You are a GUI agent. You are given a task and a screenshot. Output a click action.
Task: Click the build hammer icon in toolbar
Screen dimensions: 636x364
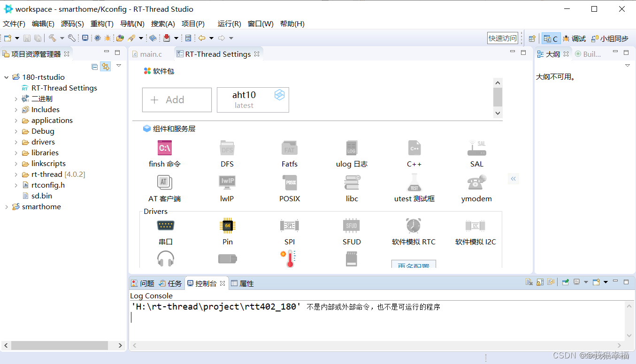point(52,38)
